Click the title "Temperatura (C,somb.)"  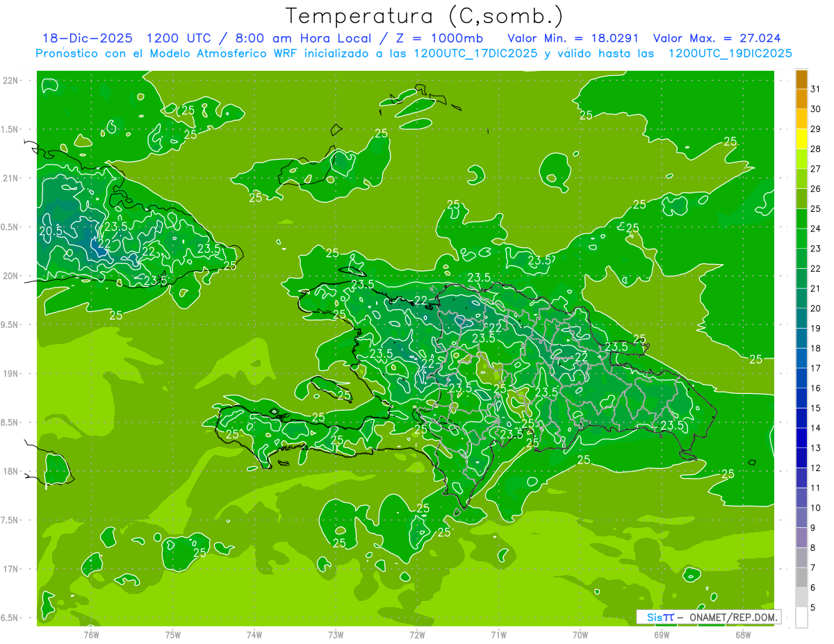[425, 16]
